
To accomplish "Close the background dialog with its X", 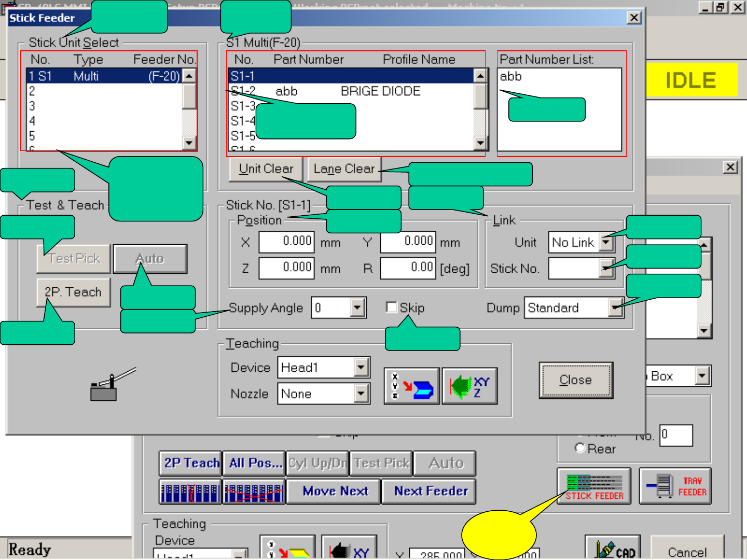I will [730, 167].
